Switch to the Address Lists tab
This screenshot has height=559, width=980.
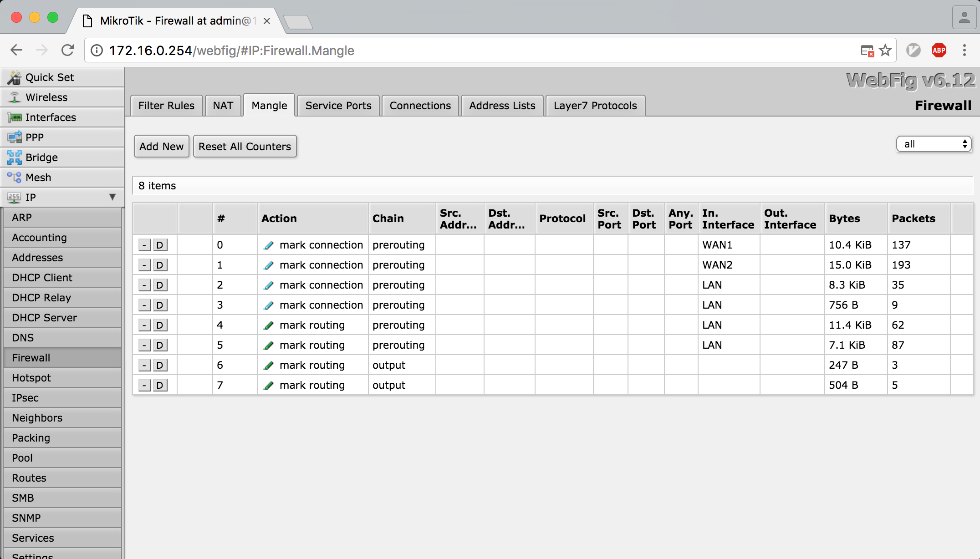pos(502,106)
